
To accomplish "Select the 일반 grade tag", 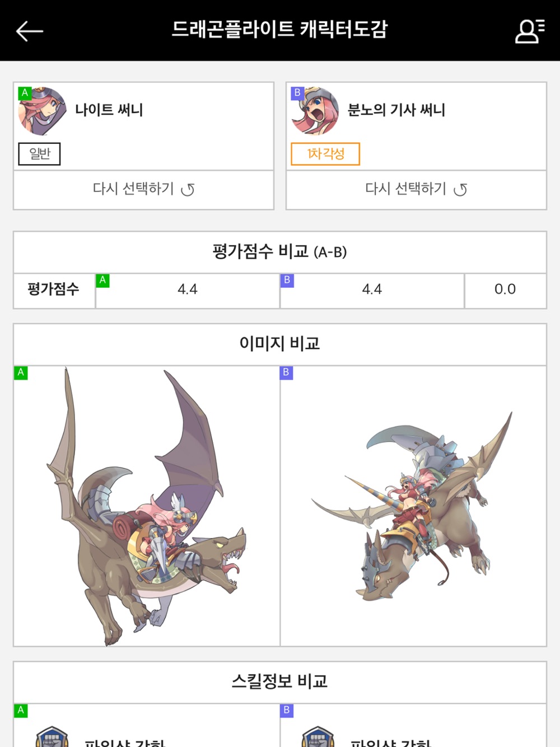I will click(39, 154).
